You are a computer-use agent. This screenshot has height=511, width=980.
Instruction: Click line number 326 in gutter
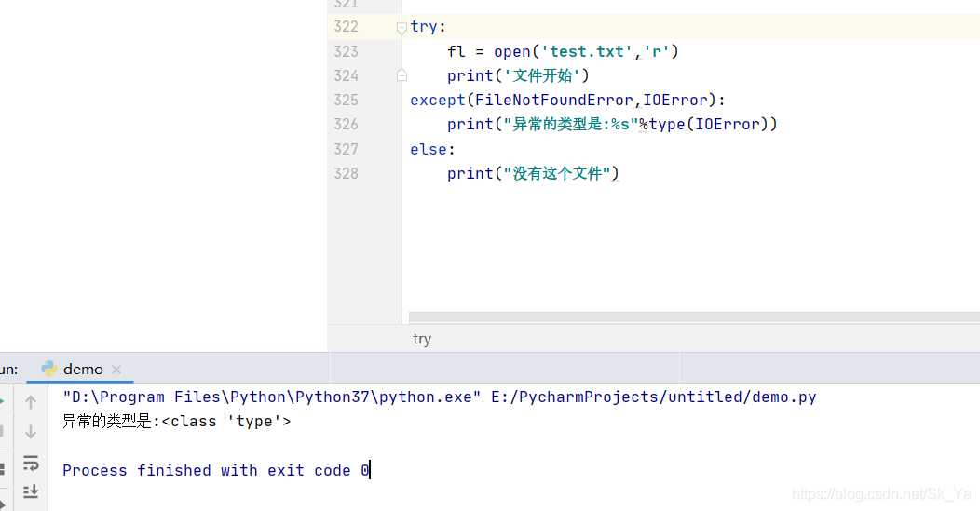click(347, 125)
